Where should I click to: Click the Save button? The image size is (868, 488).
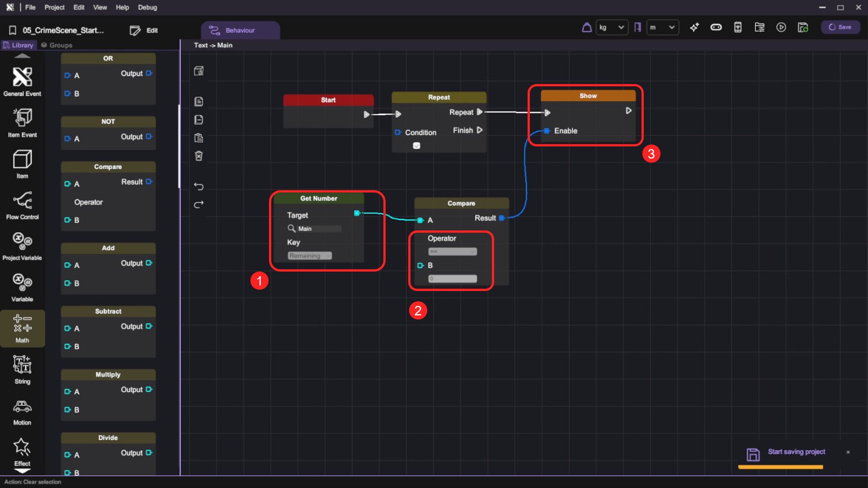840,27
